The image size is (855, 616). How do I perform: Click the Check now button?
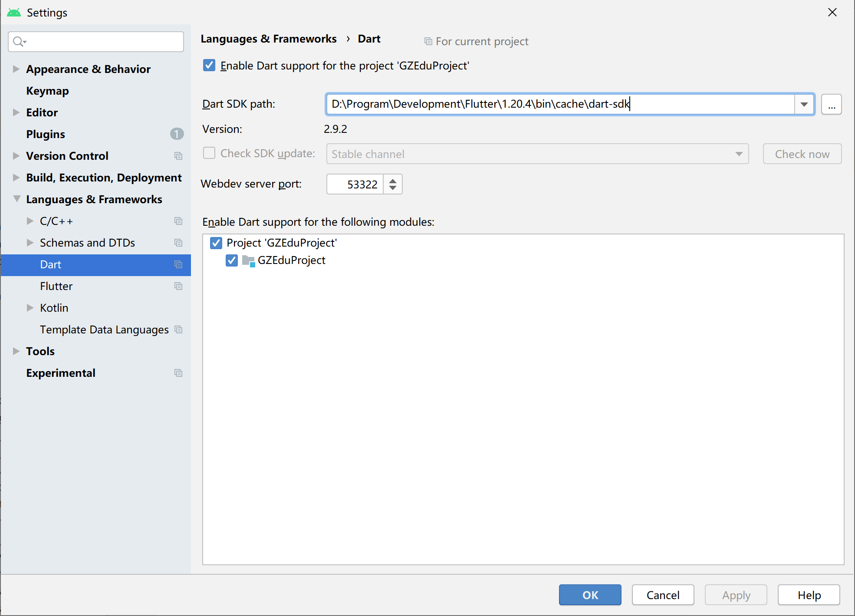(802, 154)
